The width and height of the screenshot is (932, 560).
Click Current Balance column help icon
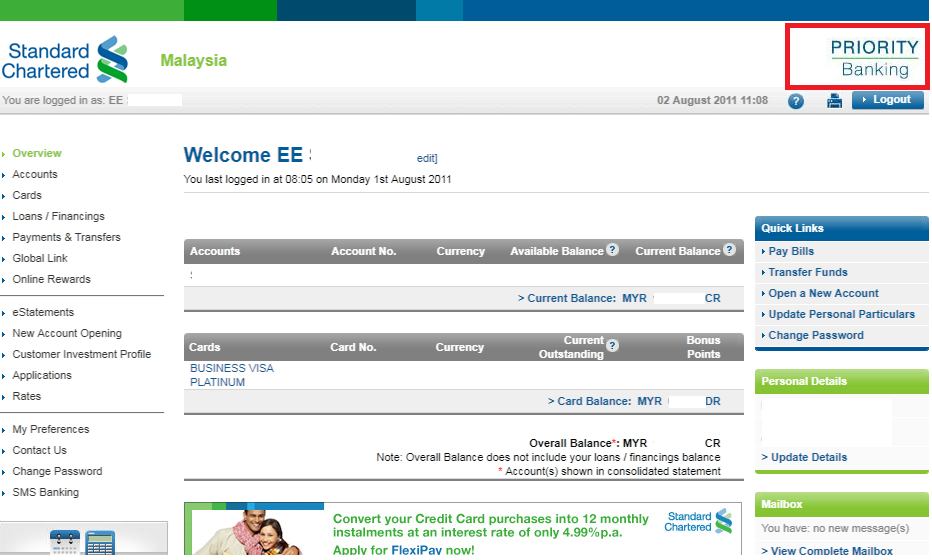pyautogui.click(x=730, y=251)
